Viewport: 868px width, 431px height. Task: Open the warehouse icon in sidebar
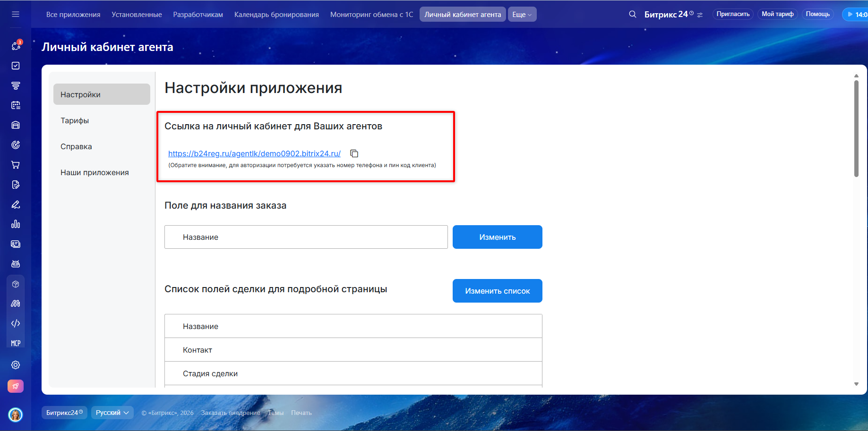coord(16,125)
